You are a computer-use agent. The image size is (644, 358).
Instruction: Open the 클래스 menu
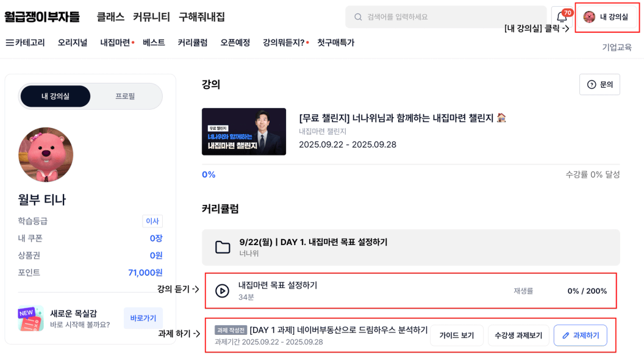(110, 17)
